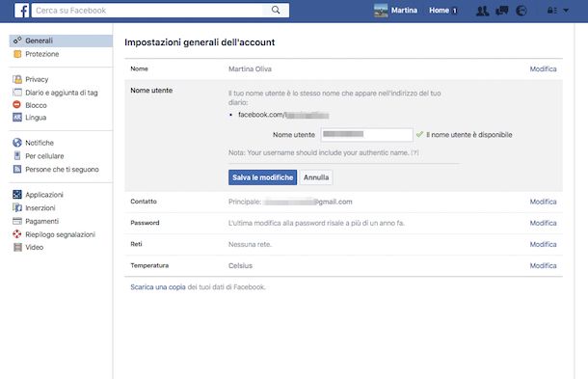The width and height of the screenshot is (588, 379).
Task: Click the Nome utente text field
Action: coord(366,135)
